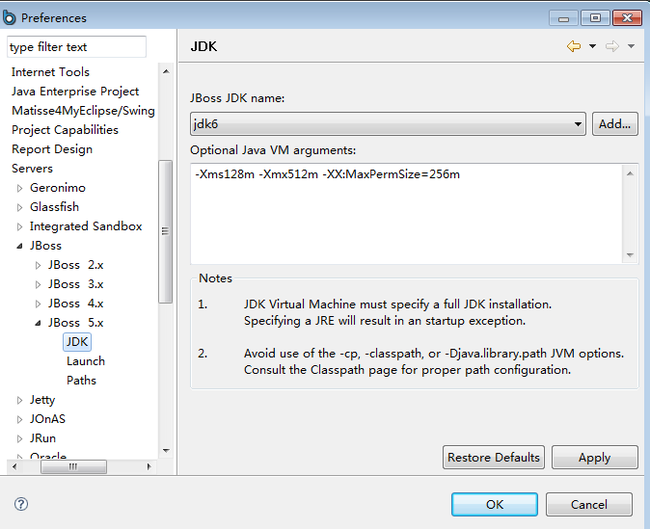Screen dimensions: 650x529
Task: Collapse the JBoss tree node
Action: coord(19,246)
